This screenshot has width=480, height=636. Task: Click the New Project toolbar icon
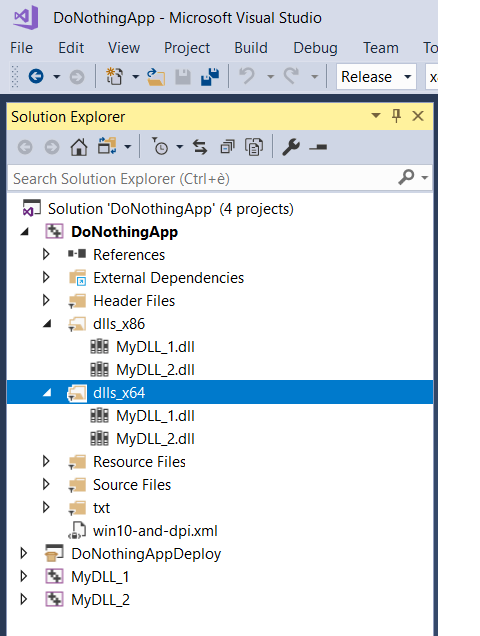[x=114, y=77]
